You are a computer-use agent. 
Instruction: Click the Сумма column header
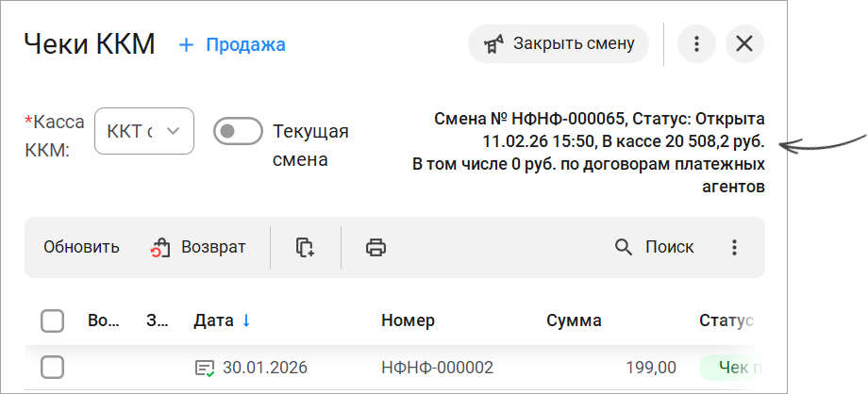[x=574, y=321]
